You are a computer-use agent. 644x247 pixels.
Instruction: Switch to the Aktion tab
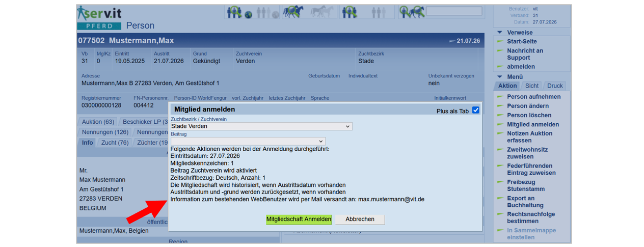(507, 86)
